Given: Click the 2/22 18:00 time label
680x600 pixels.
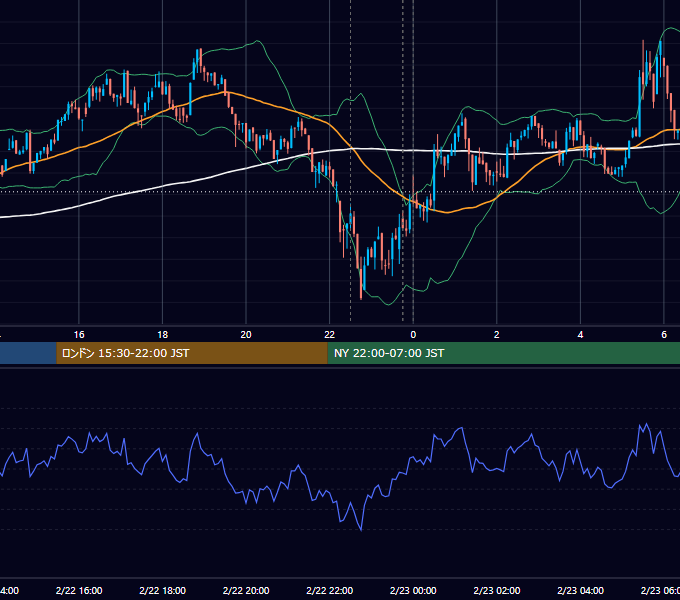Looking at the screenshot, I should 162,590.
